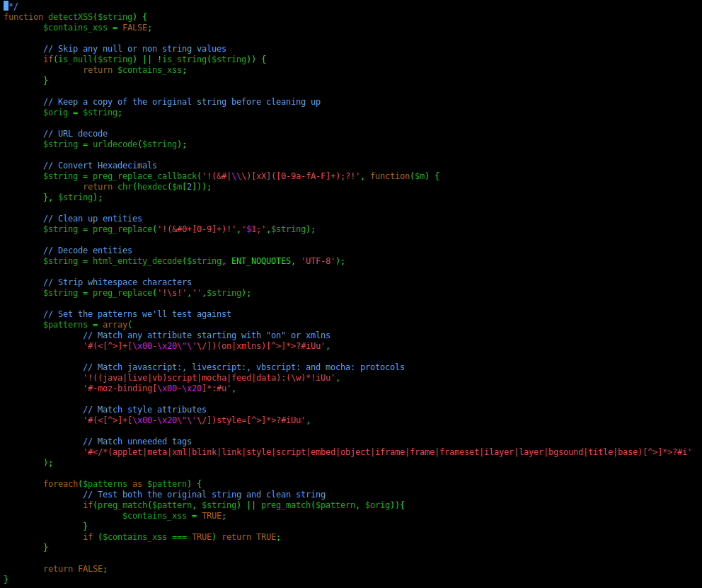Image resolution: width=702 pixels, height=588 pixels.
Task: Click the word 'applet' in tag pattern
Action: point(127,452)
